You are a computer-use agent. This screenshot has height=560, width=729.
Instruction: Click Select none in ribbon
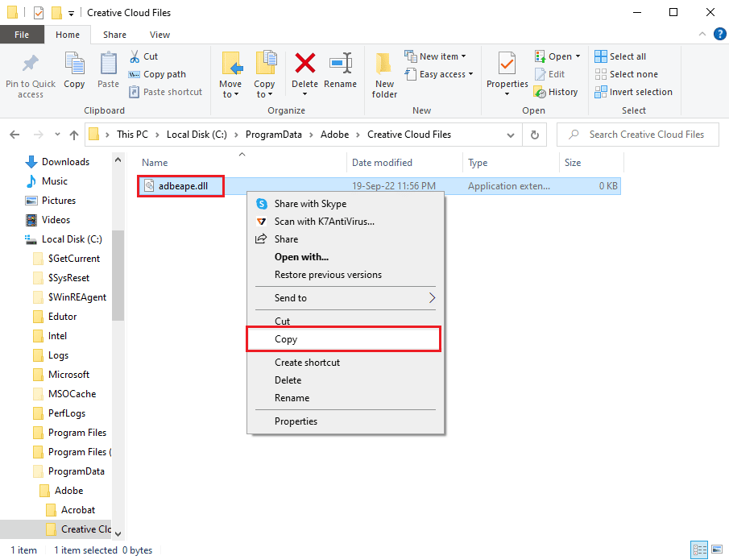tap(626, 74)
